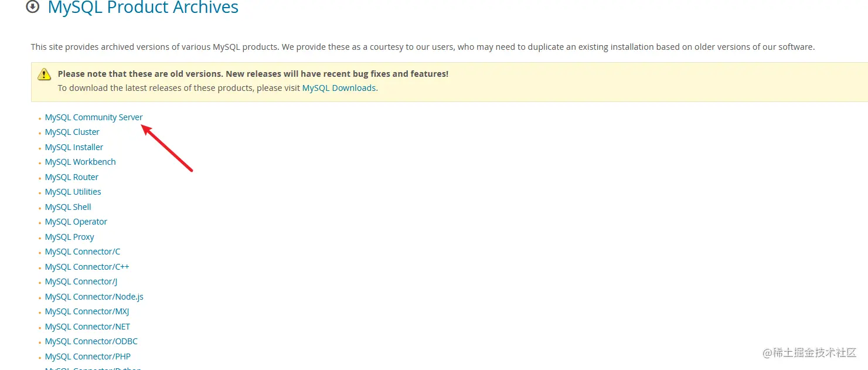Click the MySQL Product Archives heading
The height and width of the screenshot is (370, 868).
(143, 8)
